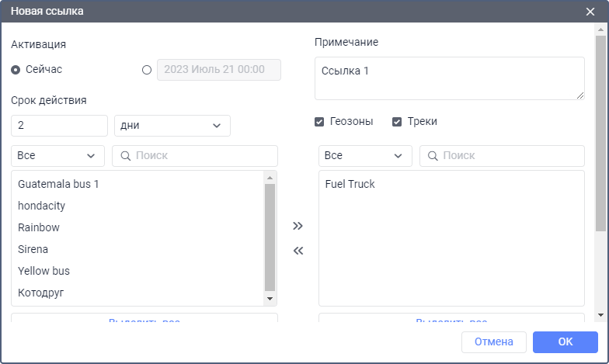Toggle the Геозоны checkbox

(319, 122)
